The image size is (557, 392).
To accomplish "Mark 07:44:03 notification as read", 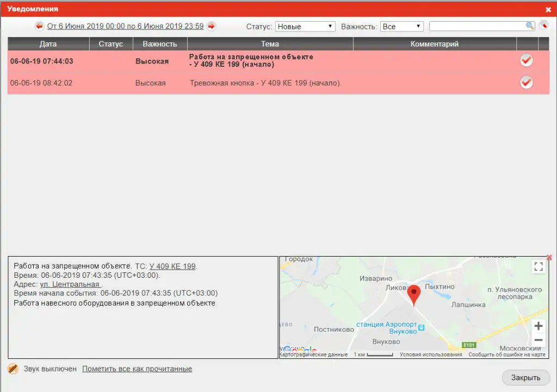I will (x=526, y=60).
